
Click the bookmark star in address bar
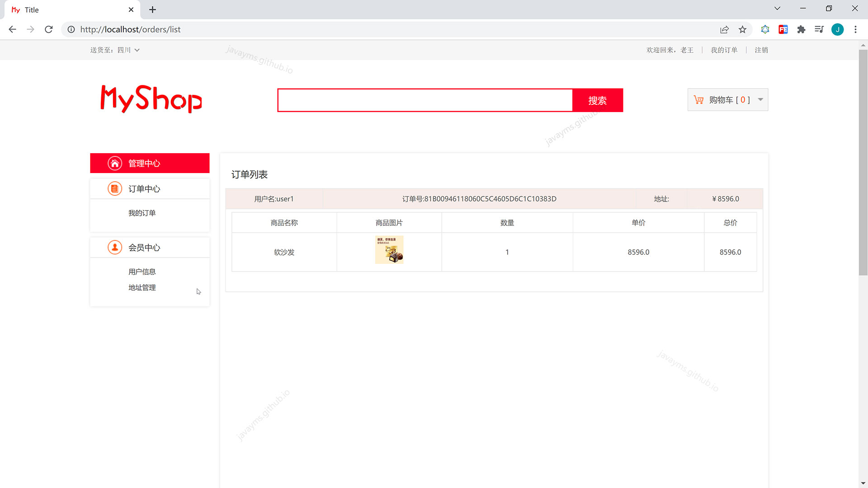click(x=742, y=29)
